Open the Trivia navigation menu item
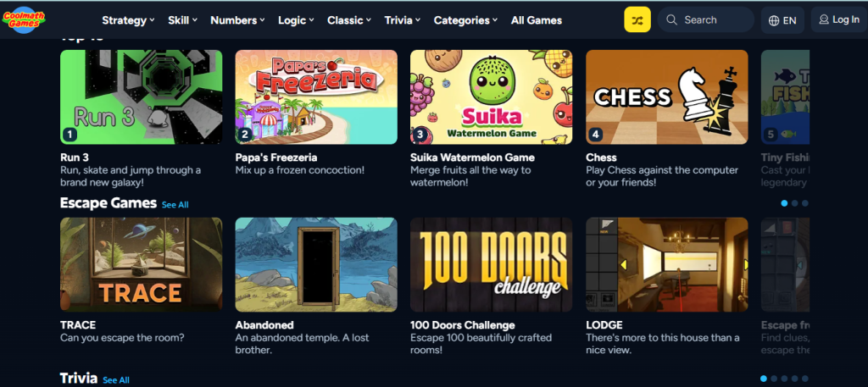 click(403, 20)
